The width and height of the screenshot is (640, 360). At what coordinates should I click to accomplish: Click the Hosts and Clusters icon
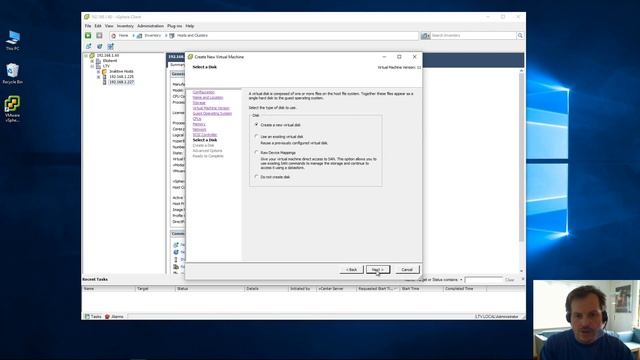click(172, 36)
